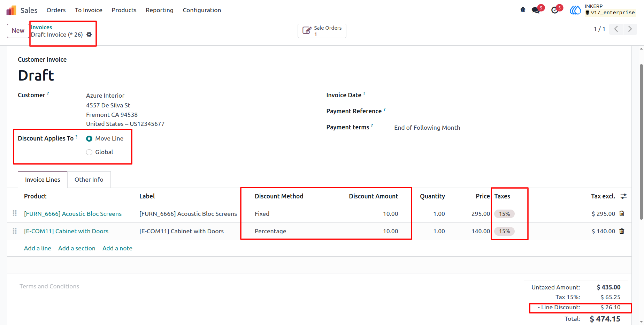The image size is (644, 325).
Task: Select Move Line discount option
Action: 89,138
